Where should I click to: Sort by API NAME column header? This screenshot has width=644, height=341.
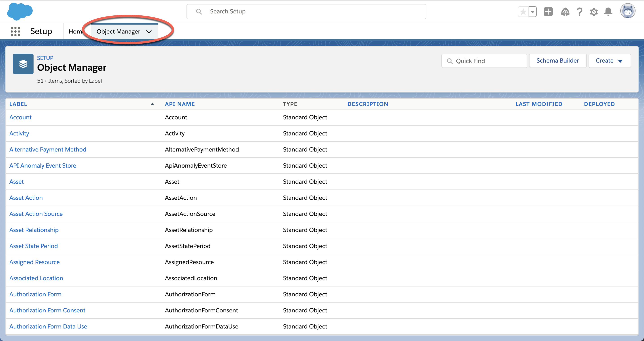(x=180, y=104)
